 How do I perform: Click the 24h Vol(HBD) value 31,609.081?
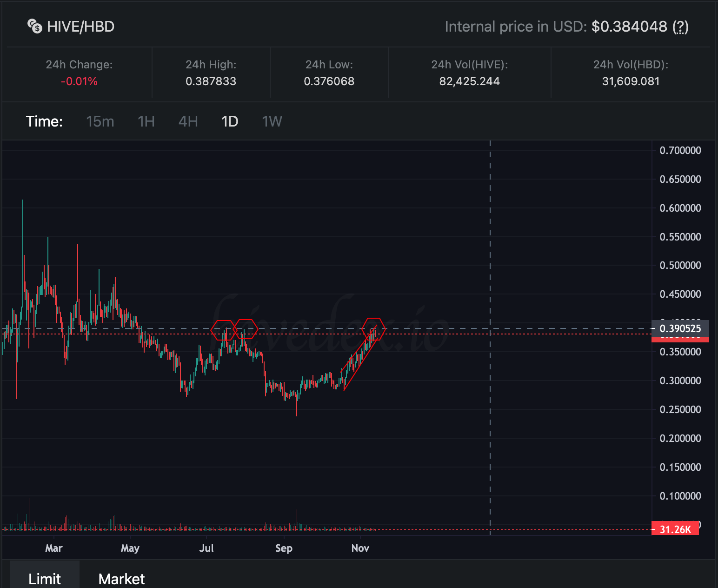pyautogui.click(x=631, y=81)
